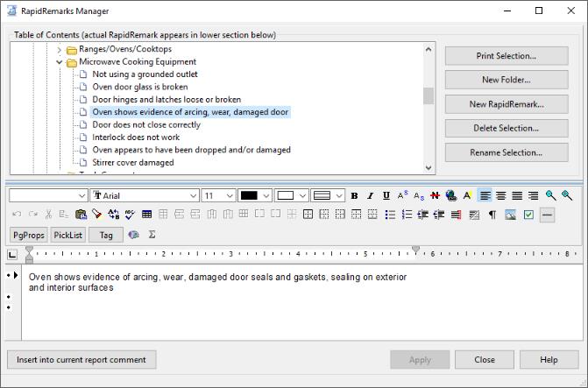Click the L tab-stop selector on ruler

[12, 255]
